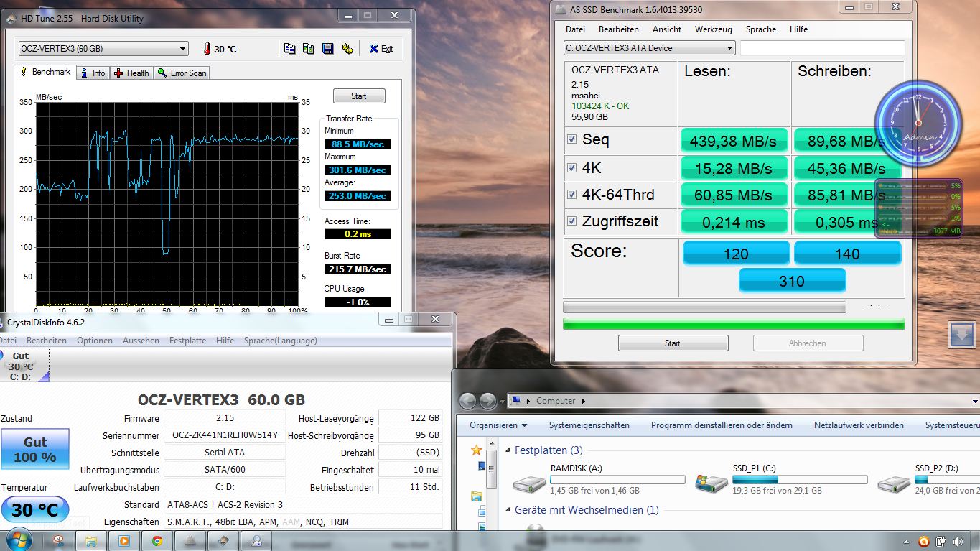Start the HD Tune benchmark

(x=359, y=96)
